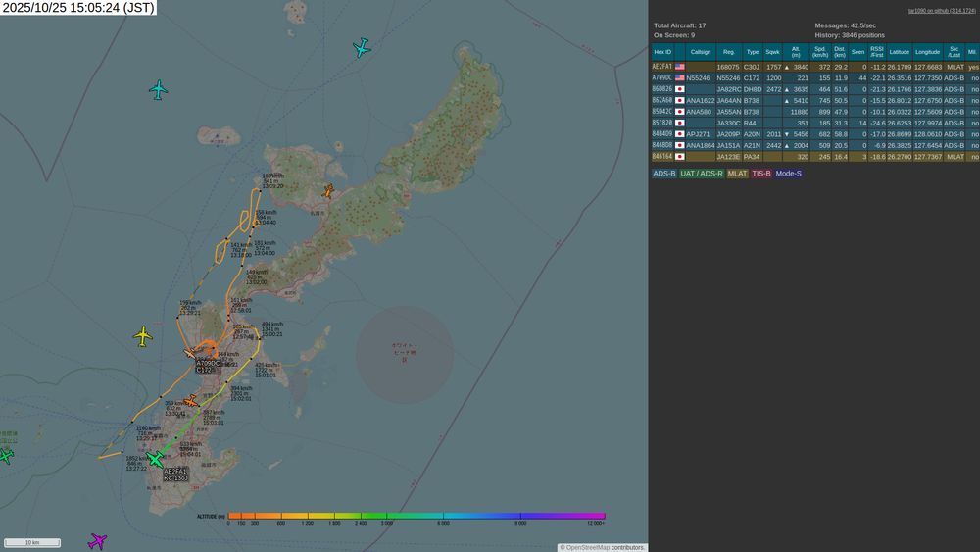Image resolution: width=980 pixels, height=552 pixels.
Task: Click the Japan flag in 846164 row
Action: [x=679, y=157]
